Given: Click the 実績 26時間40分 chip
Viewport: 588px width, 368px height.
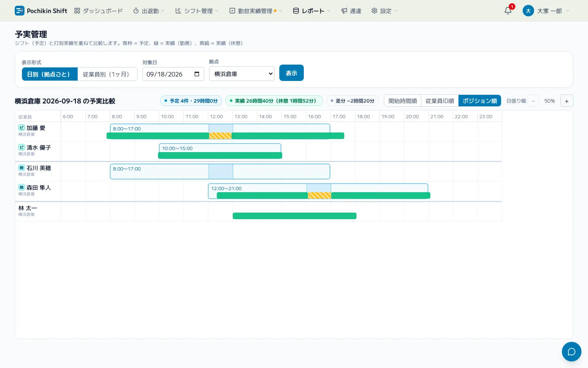Looking at the screenshot, I should [274, 101].
